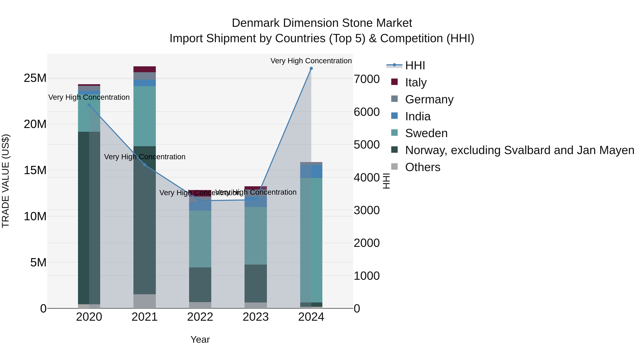Select the Norway segment in the 2021 bar
This screenshot has height=362, width=644.
(145, 220)
